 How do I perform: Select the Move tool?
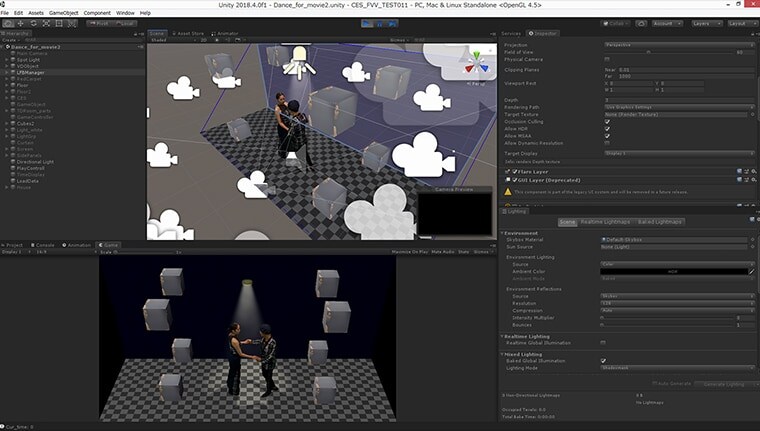point(20,22)
